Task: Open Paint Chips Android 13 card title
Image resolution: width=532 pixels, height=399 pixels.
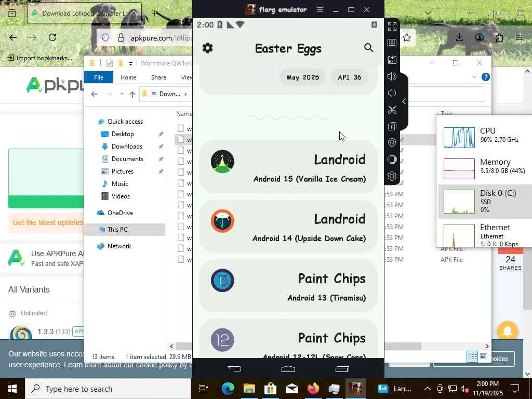Action: [332, 278]
